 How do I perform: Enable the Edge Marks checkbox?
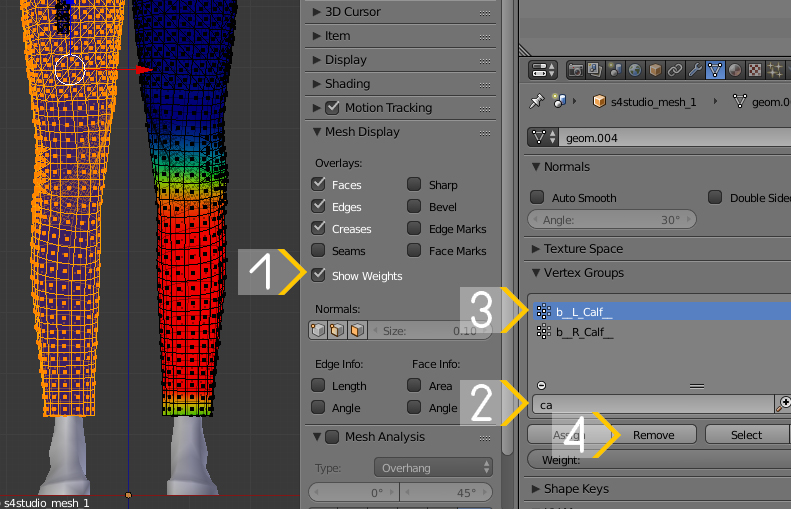click(414, 228)
